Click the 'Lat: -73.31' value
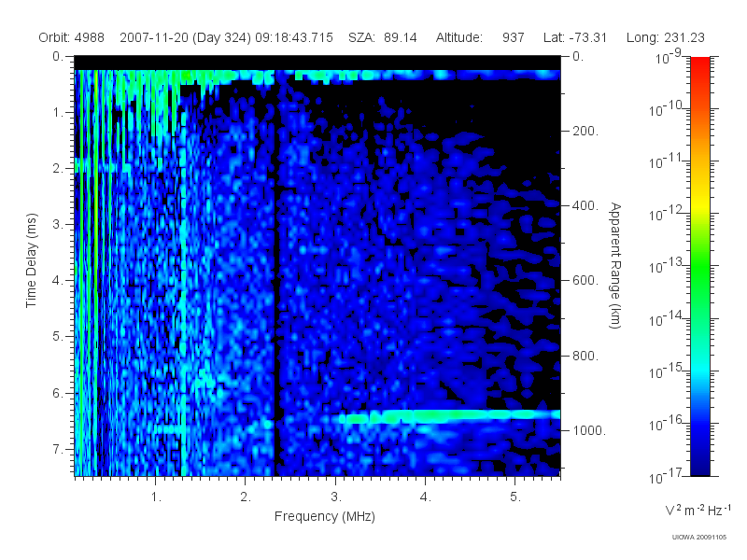Image resolution: width=747 pixels, height=560 pixels. point(575,37)
